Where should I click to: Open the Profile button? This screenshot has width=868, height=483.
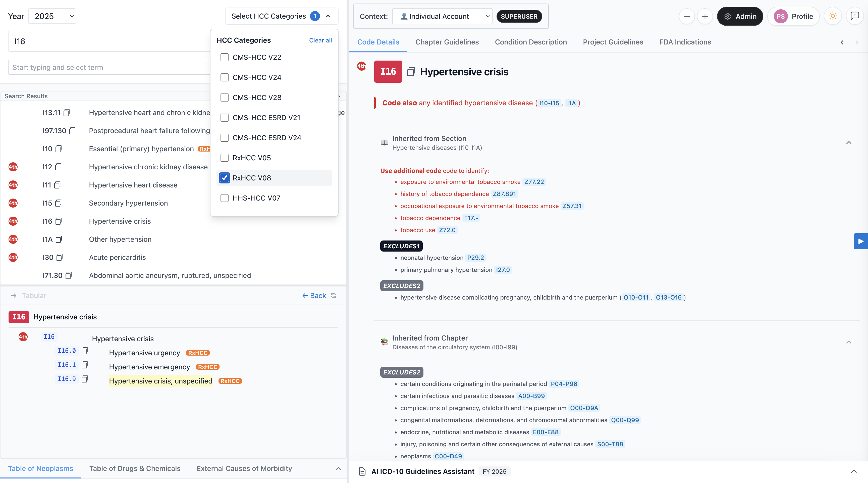pyautogui.click(x=794, y=16)
